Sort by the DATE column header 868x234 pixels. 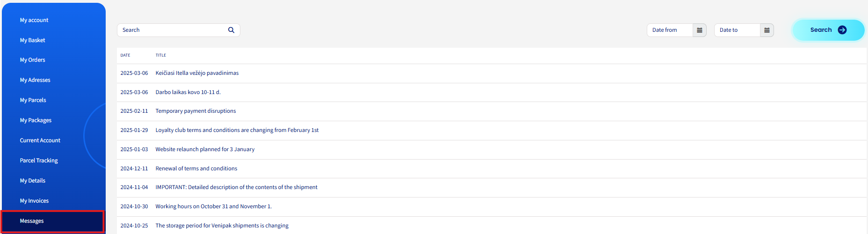(x=125, y=55)
